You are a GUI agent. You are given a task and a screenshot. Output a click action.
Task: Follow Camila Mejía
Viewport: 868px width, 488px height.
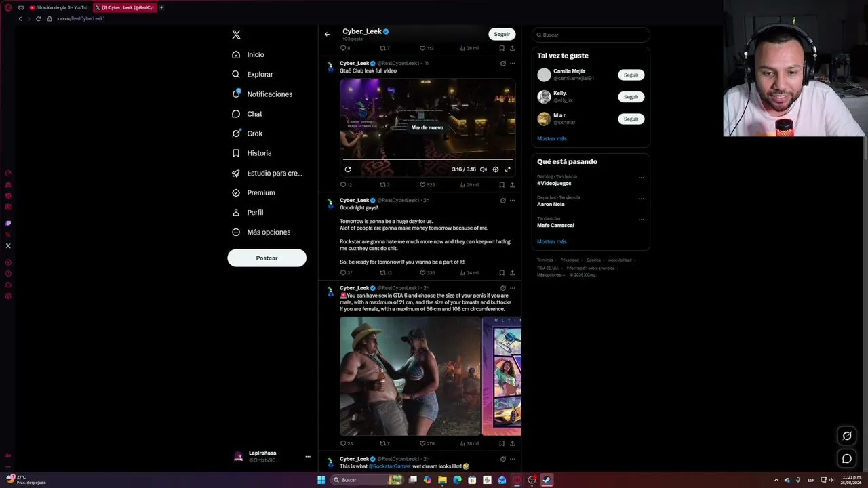631,75
